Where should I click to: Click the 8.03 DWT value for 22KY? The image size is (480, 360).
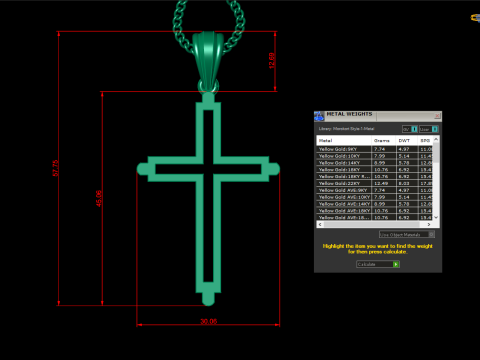coord(404,183)
